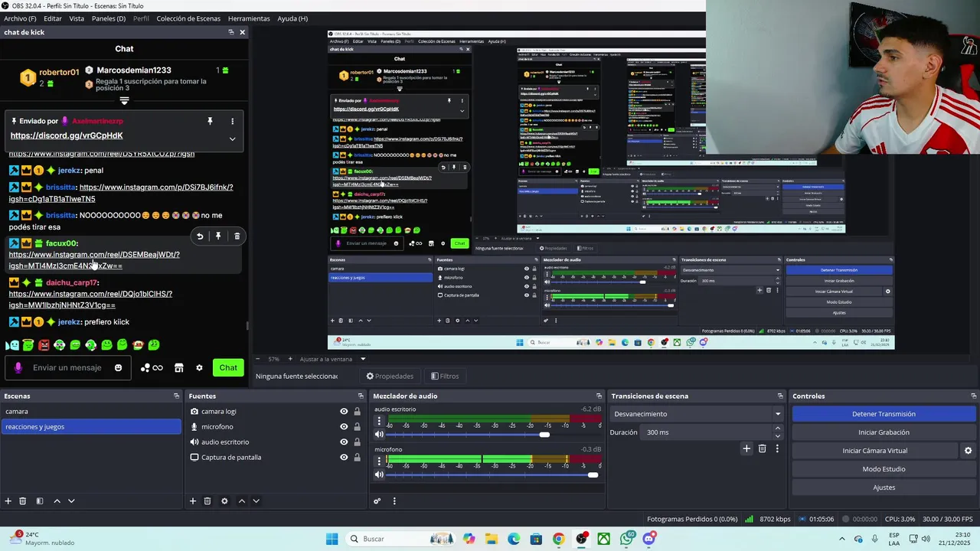Add a new source in Fuentes
The height and width of the screenshot is (551, 980).
click(193, 501)
